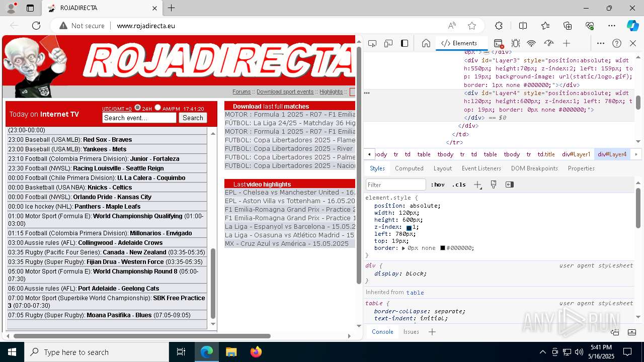Open the Edge profile avatar icon
This screenshot has width=644, height=362.
point(11,8)
